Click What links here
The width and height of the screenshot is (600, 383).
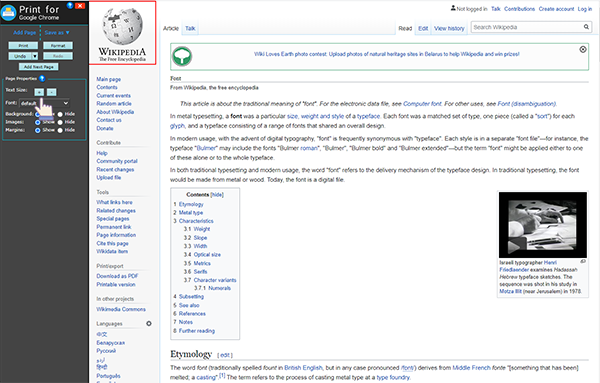[x=114, y=202]
